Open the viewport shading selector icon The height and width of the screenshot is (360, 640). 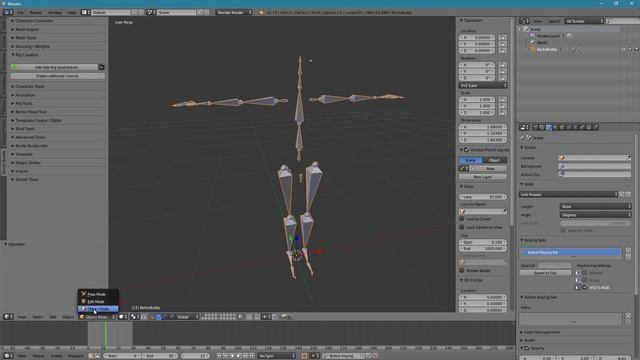point(122,317)
